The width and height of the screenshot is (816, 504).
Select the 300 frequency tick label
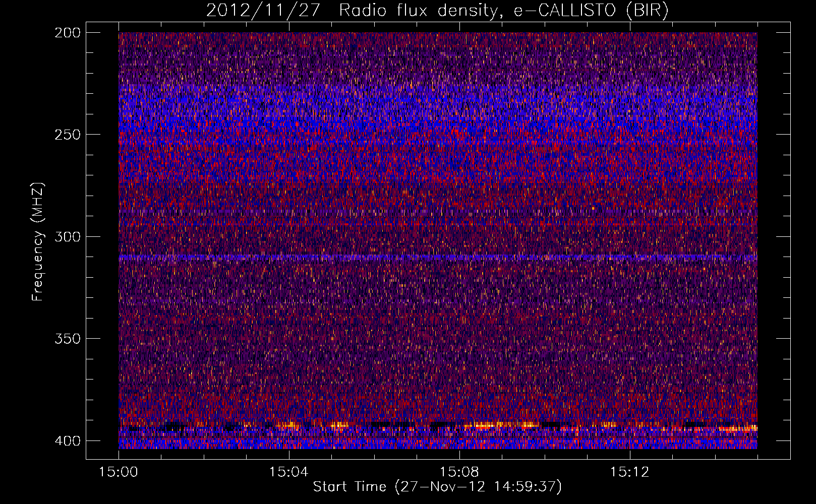coord(67,236)
